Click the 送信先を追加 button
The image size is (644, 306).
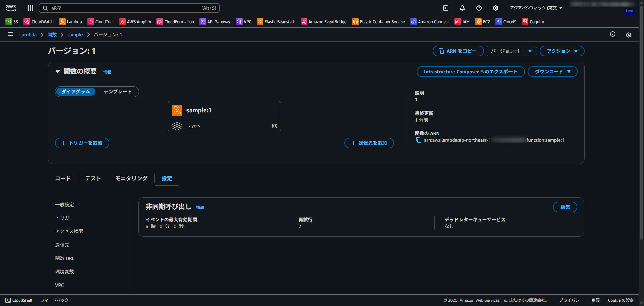tap(369, 143)
